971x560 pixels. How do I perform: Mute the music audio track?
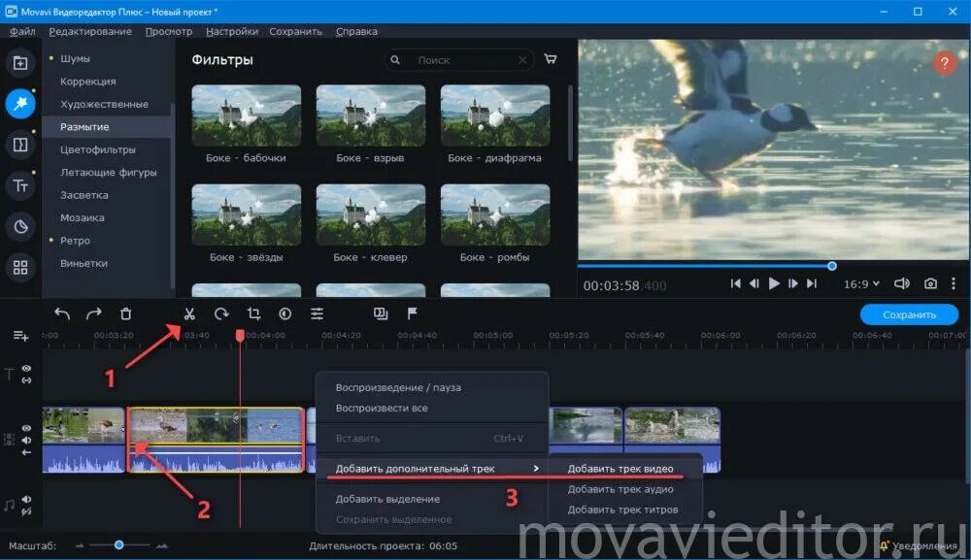(x=26, y=500)
